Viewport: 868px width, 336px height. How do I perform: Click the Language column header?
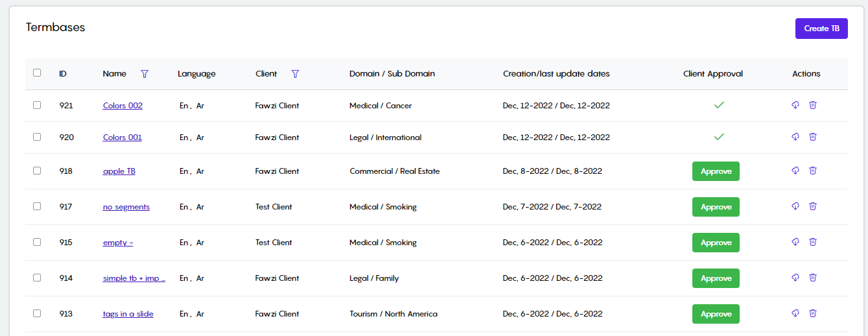pyautogui.click(x=196, y=74)
